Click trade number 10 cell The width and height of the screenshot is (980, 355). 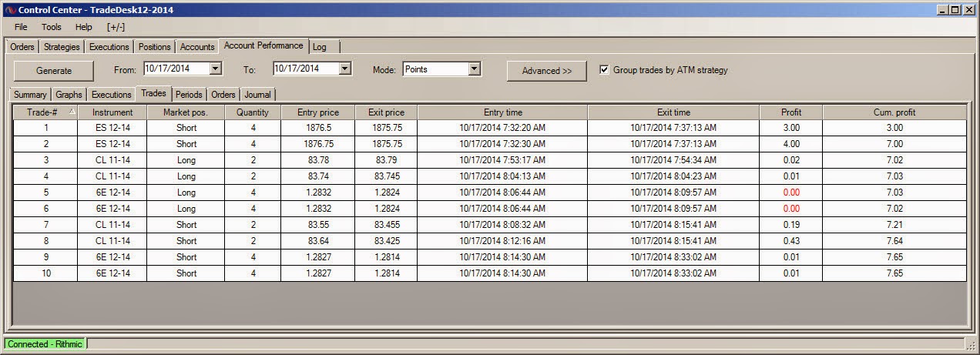point(45,273)
